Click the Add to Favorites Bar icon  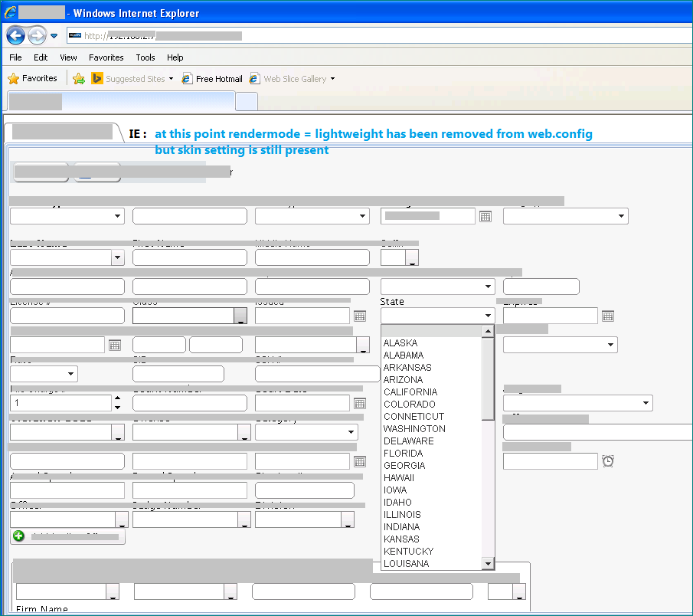point(79,79)
